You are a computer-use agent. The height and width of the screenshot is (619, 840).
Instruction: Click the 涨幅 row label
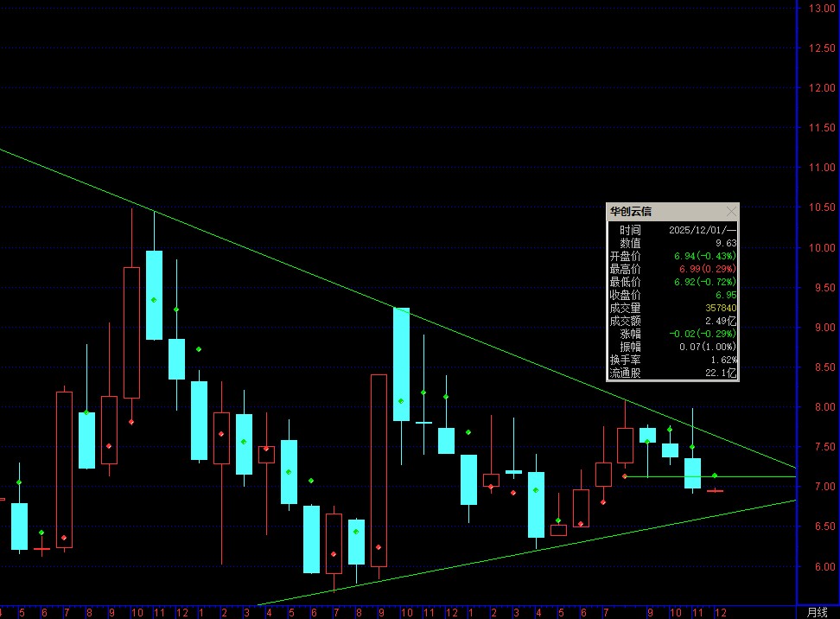click(x=630, y=334)
